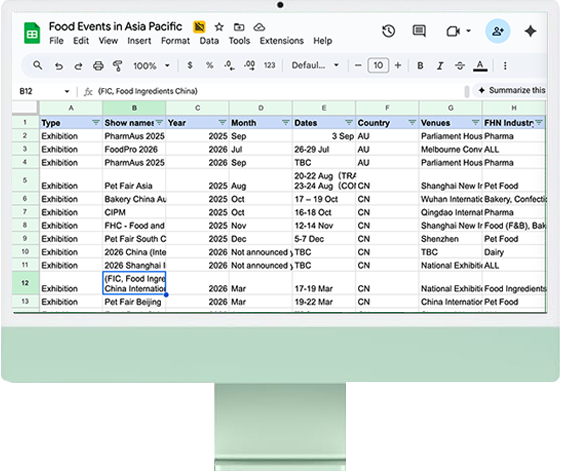The image size is (562, 471).
Task: Open the Insert menu
Action: coord(139,41)
